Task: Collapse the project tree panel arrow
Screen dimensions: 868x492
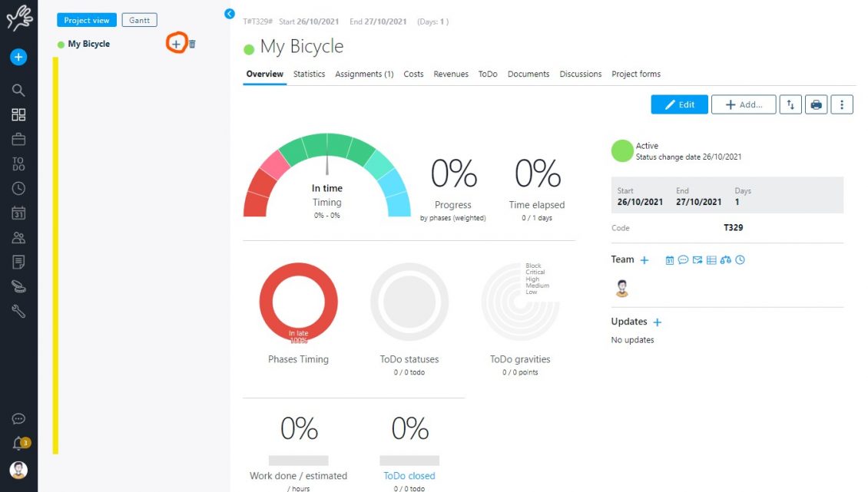Action: pos(229,14)
